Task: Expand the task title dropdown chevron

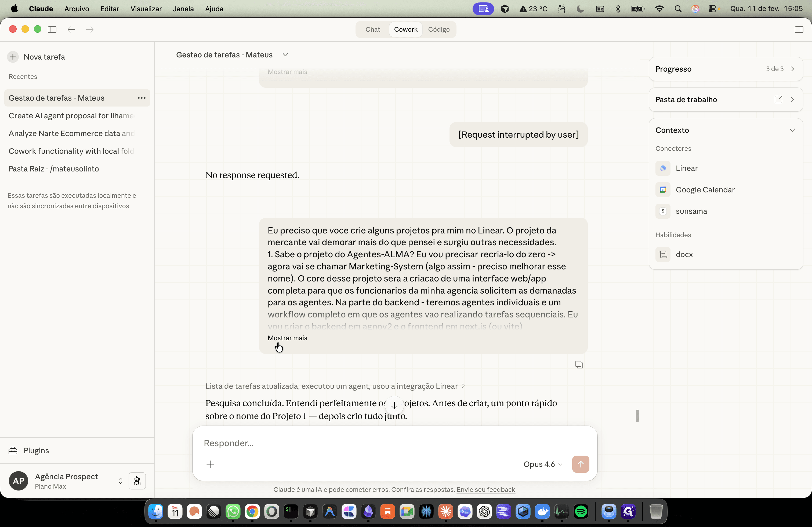Action: coord(285,55)
